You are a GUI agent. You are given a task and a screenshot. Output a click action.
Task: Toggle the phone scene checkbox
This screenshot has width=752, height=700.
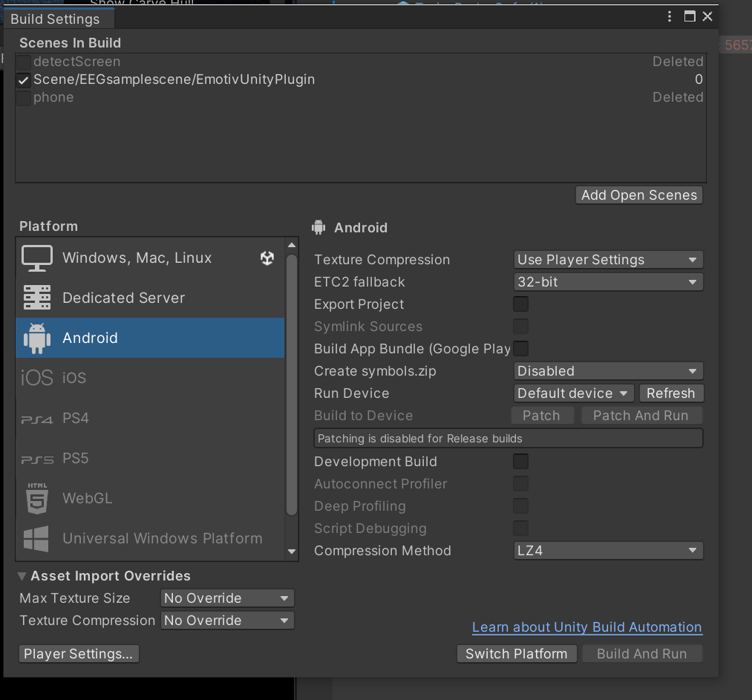[x=24, y=98]
